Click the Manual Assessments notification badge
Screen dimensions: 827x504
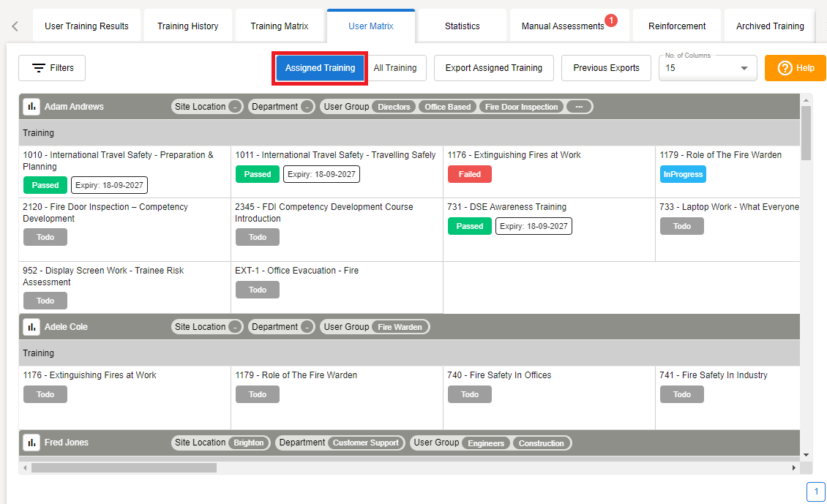(611, 20)
